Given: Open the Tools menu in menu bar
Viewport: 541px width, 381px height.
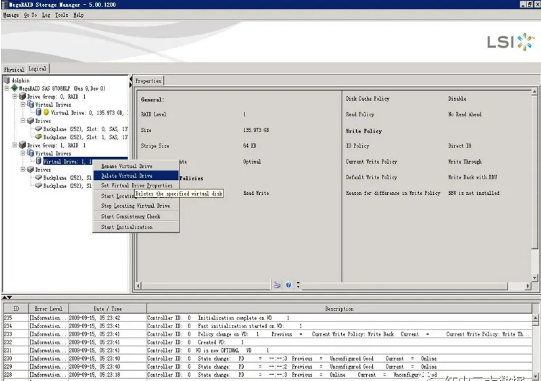Looking at the screenshot, I should point(61,15).
